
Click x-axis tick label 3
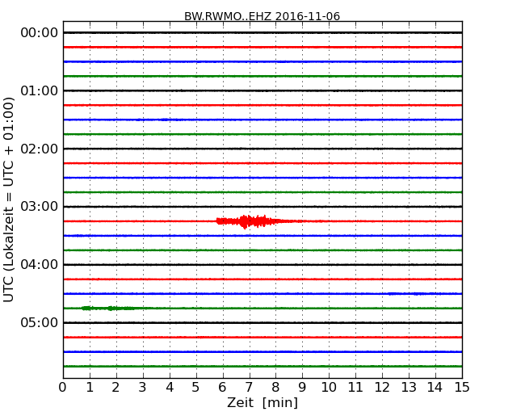tap(142, 388)
